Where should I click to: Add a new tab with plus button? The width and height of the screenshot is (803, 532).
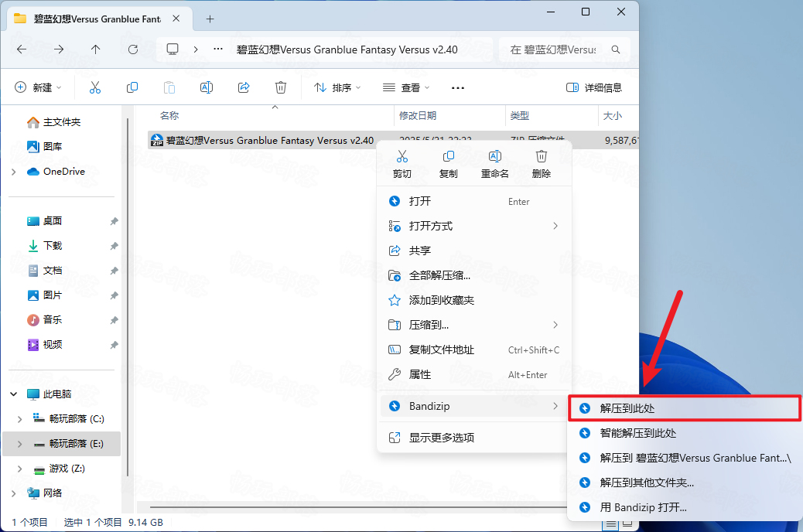(210, 19)
